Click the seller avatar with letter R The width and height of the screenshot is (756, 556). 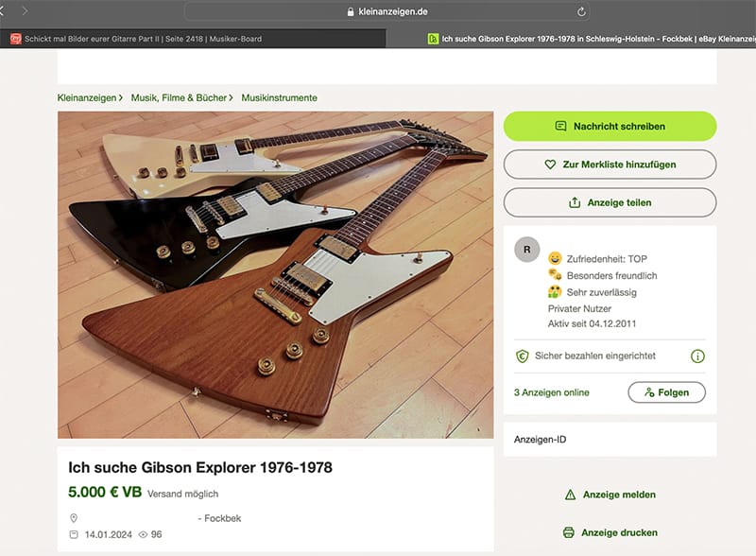[526, 250]
